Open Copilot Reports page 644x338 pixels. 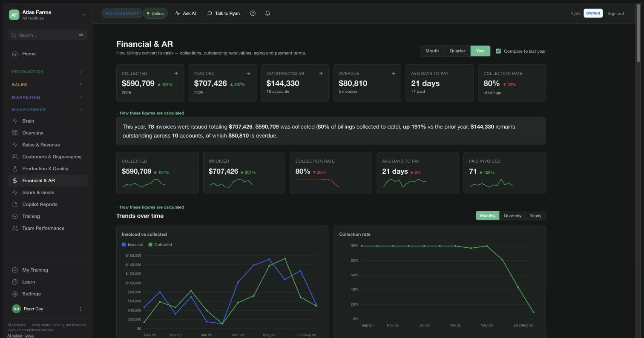(47, 204)
